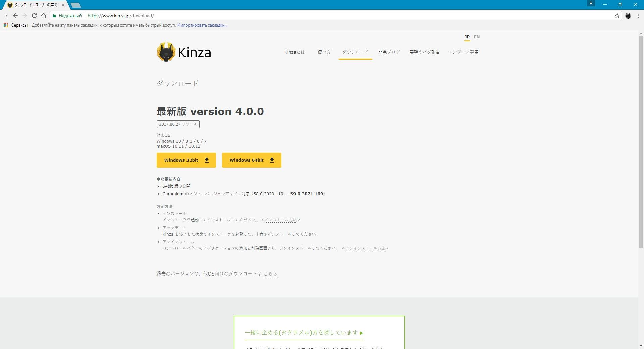Click the アップデート list item
Viewport: 644px width, 349px height.
174,228
